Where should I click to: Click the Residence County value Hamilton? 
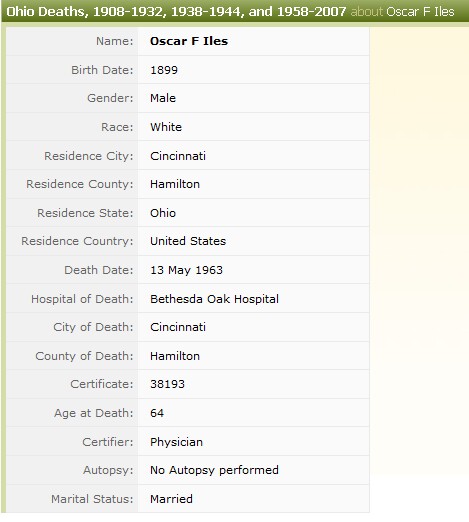coord(175,184)
